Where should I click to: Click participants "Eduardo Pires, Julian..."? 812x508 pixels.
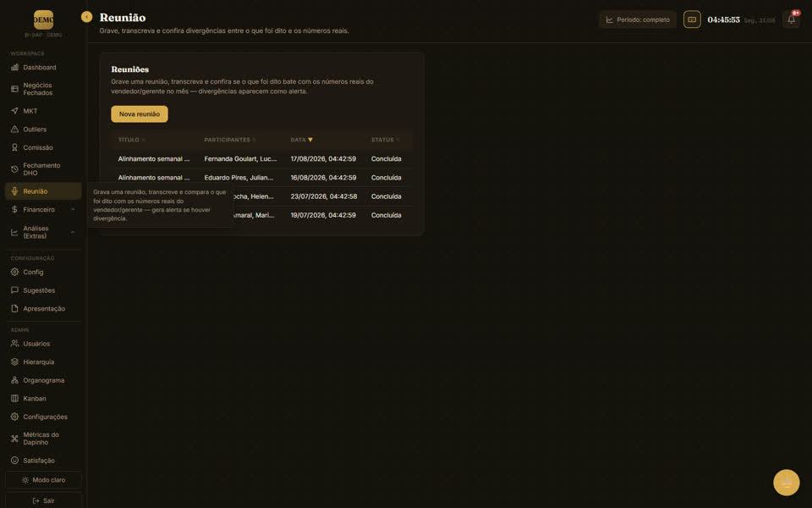click(239, 178)
